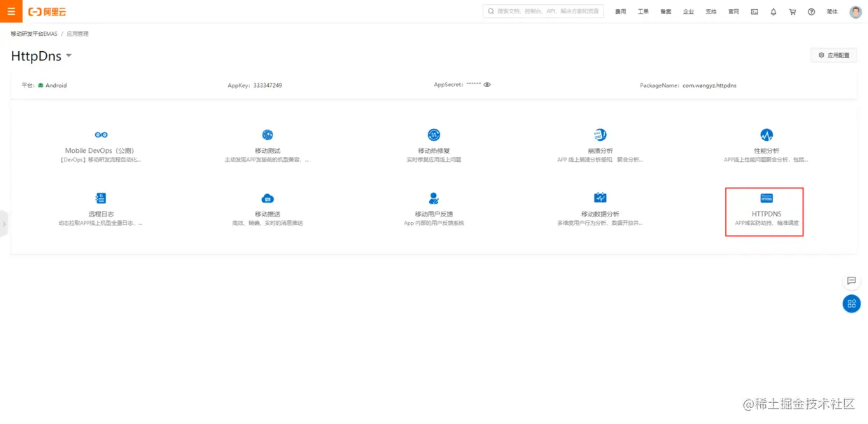Open the 崩溃分析 icon
868x424 pixels.
coord(600,135)
